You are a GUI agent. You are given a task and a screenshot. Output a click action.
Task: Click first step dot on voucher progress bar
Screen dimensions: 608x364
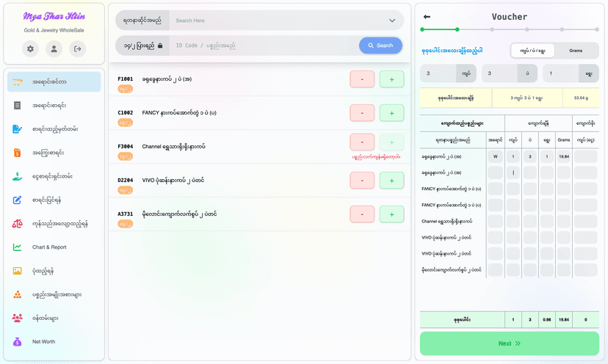pyautogui.click(x=422, y=29)
